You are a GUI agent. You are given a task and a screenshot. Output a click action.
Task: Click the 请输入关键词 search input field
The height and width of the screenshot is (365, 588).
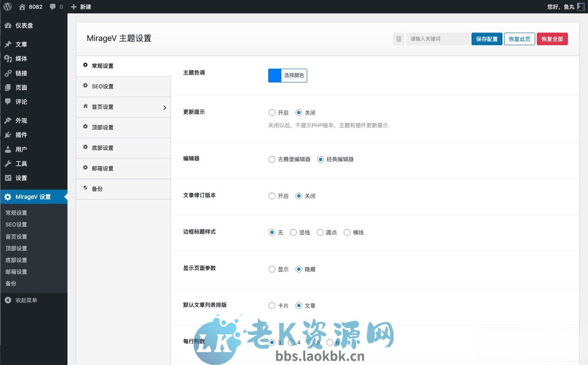438,39
